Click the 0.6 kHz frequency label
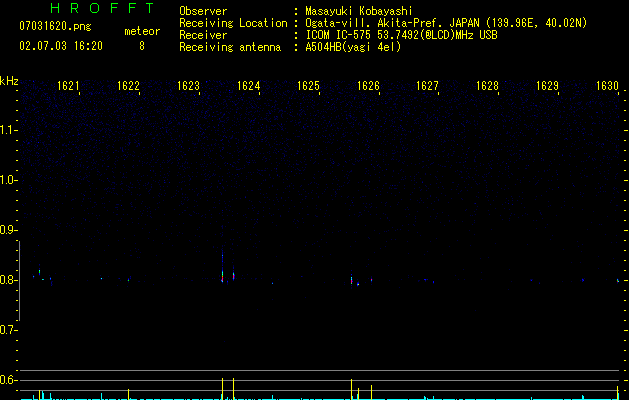The height and width of the screenshot is (400, 629). pos(8,380)
